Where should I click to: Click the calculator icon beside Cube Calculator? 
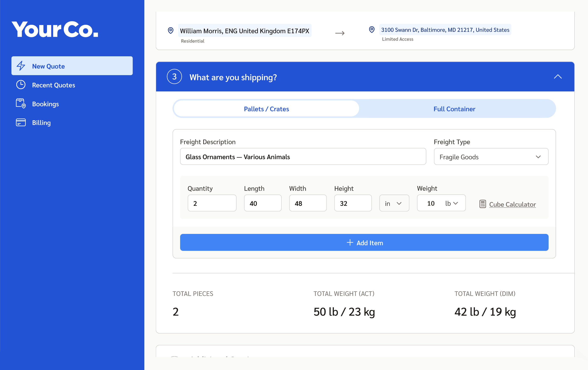coord(483,204)
